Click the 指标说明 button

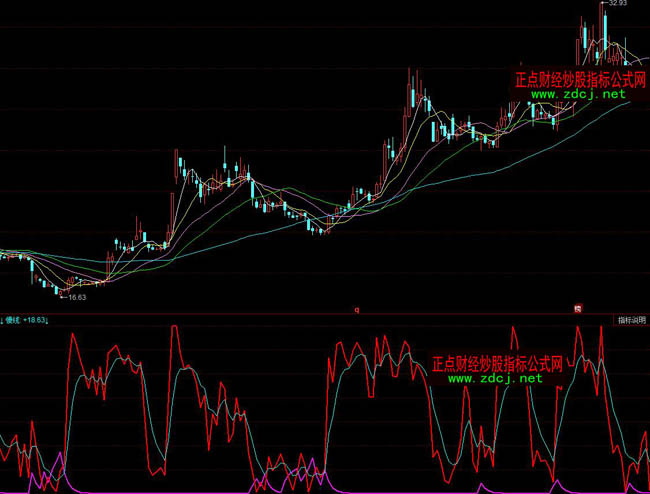point(631,319)
